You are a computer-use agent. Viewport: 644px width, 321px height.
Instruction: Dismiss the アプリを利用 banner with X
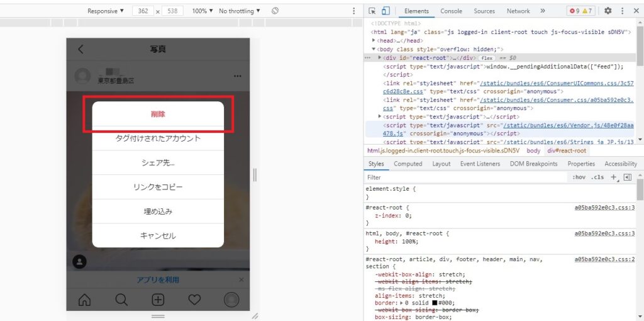click(241, 280)
